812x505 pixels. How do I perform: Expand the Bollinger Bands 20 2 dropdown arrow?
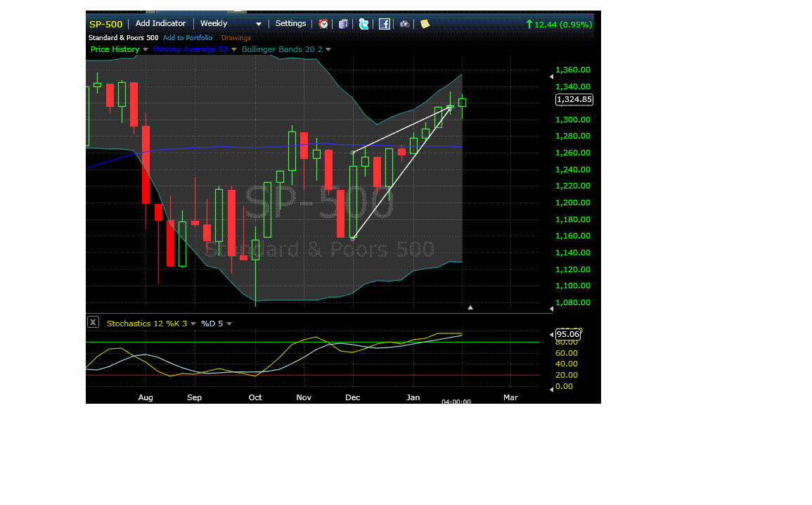(328, 50)
